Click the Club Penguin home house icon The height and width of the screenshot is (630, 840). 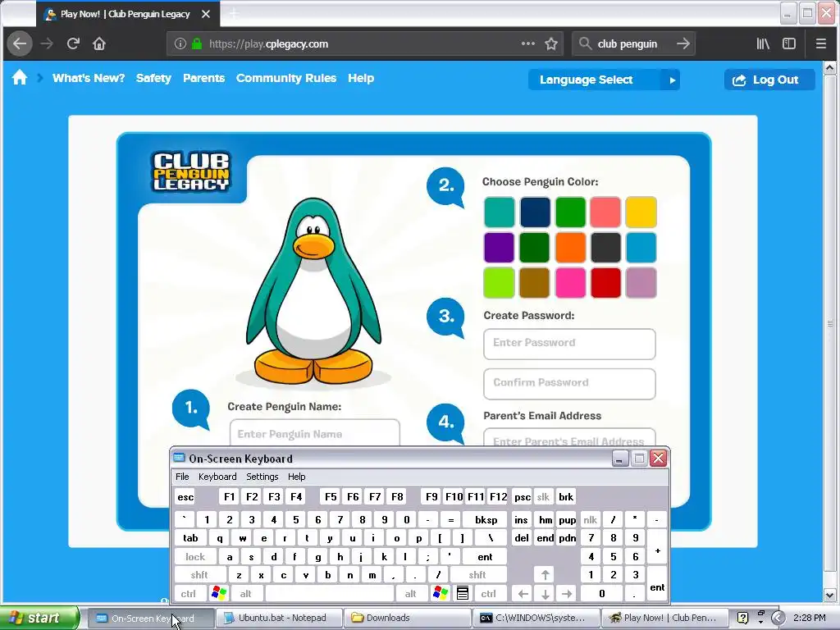[x=20, y=78]
